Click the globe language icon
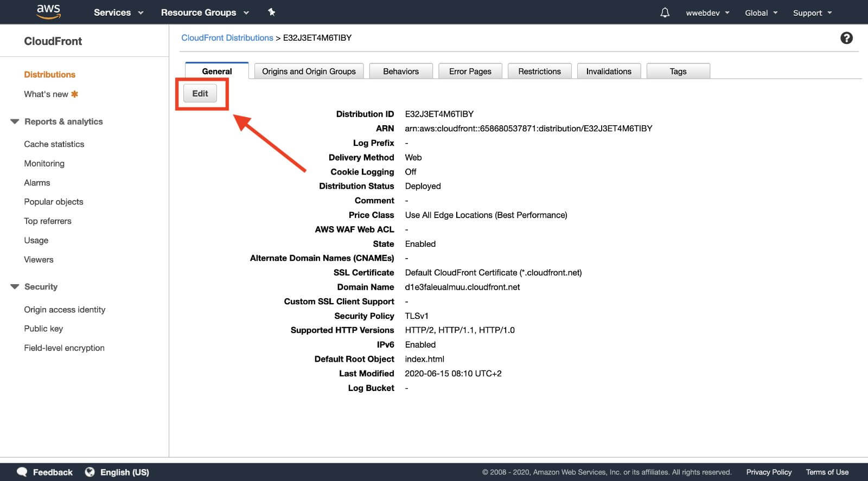The height and width of the screenshot is (481, 868). click(90, 472)
